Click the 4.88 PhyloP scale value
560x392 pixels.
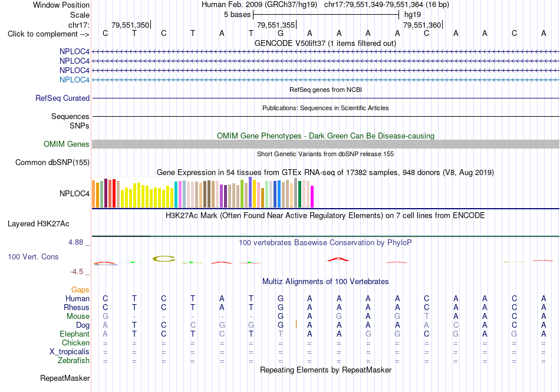pyautogui.click(x=75, y=242)
